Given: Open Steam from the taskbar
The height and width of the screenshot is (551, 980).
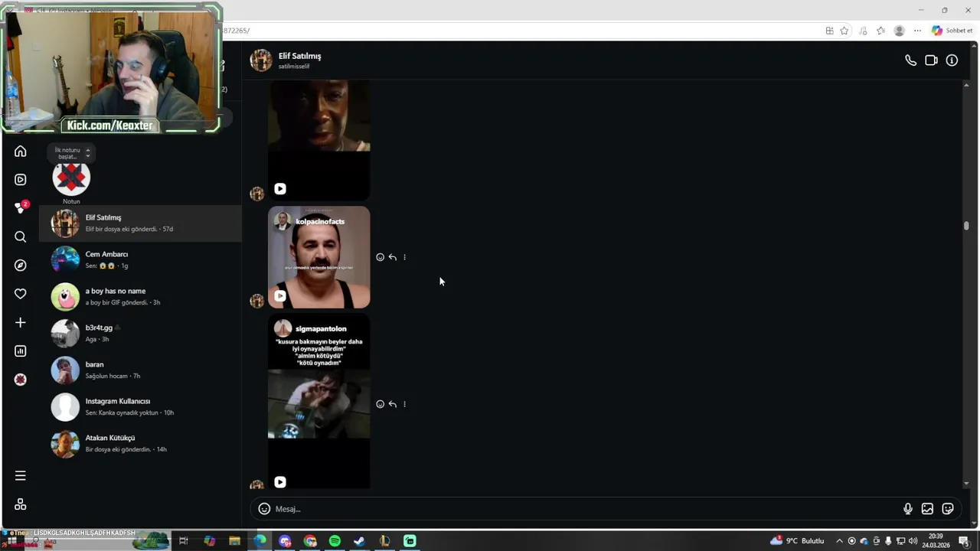Looking at the screenshot, I should [x=359, y=541].
